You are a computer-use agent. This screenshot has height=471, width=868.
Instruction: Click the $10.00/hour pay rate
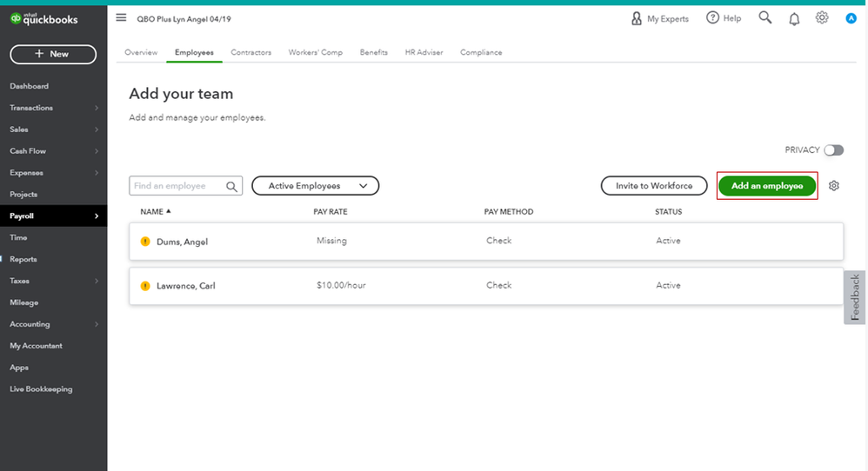(x=341, y=285)
